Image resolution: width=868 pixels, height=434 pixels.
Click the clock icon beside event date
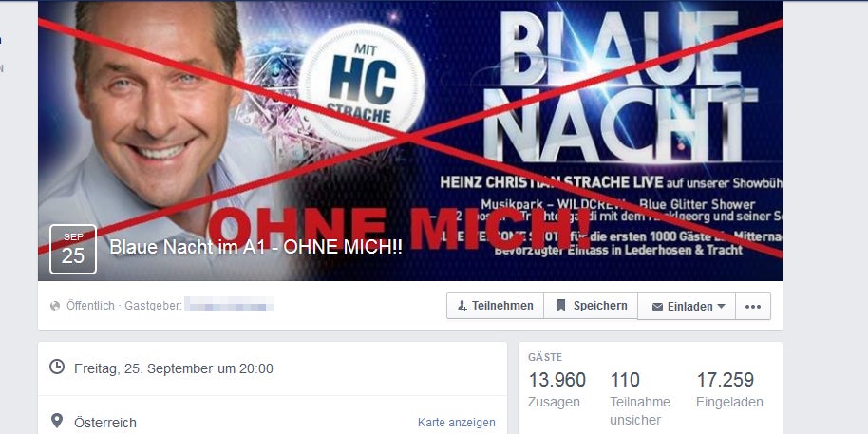tap(56, 367)
